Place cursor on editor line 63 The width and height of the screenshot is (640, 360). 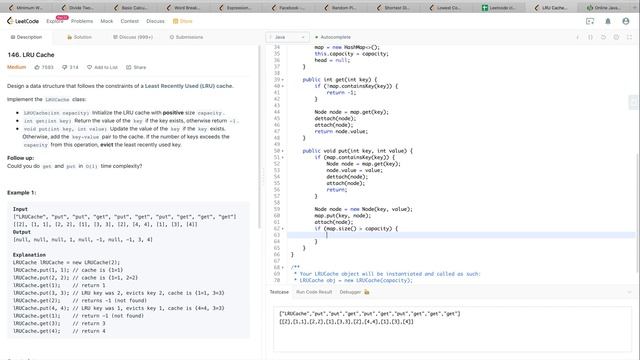461,235
